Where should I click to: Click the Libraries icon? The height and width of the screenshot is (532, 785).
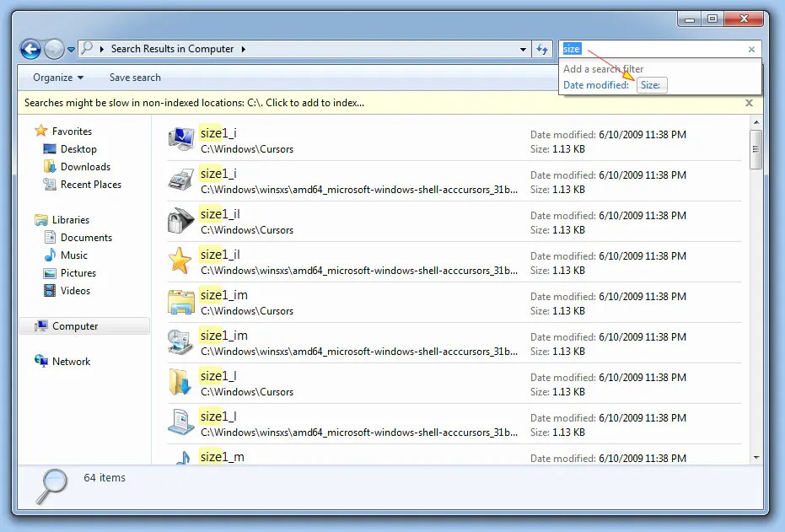point(41,220)
